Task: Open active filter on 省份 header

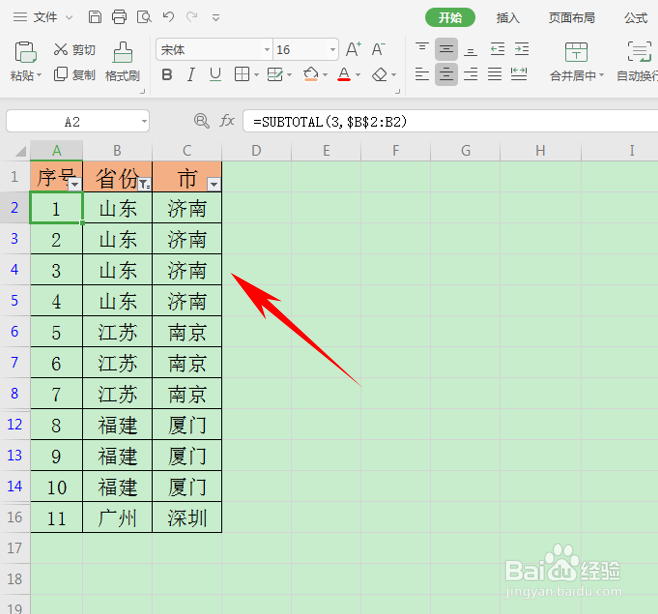Action: click(x=144, y=184)
